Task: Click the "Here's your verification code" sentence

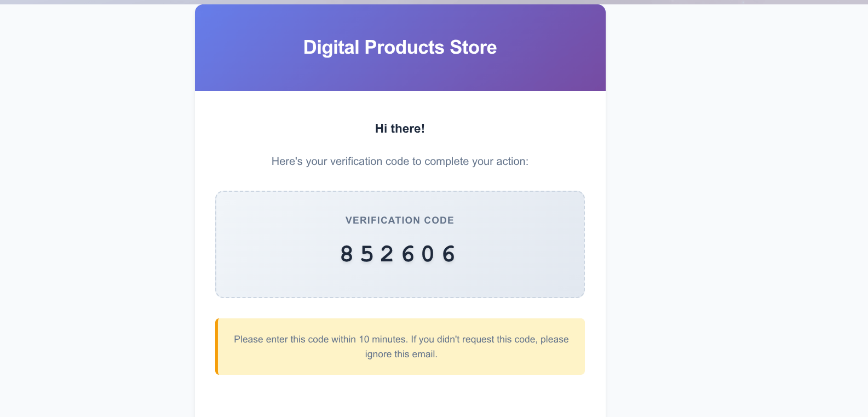Action: click(400, 162)
